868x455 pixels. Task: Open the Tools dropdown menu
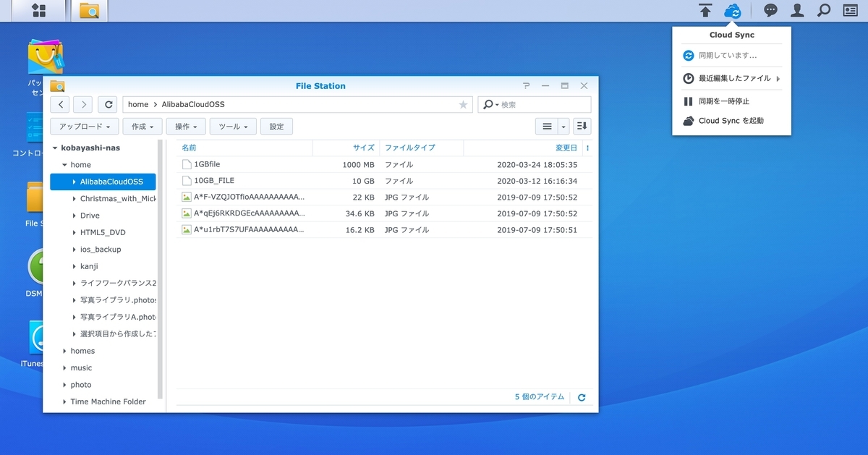(233, 127)
